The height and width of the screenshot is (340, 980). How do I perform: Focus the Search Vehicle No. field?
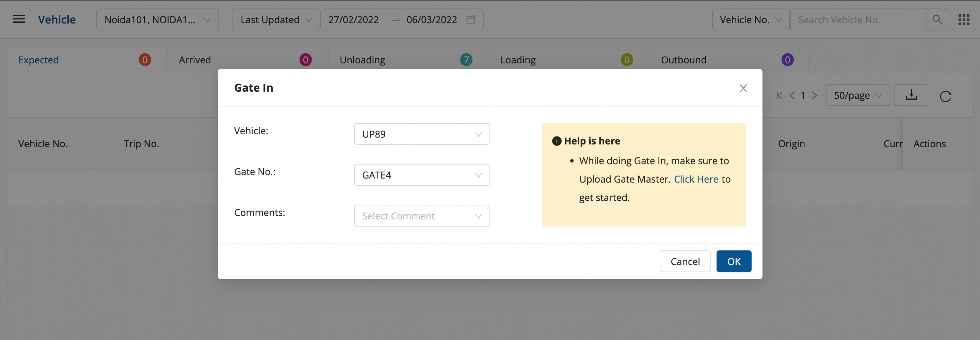point(858,19)
